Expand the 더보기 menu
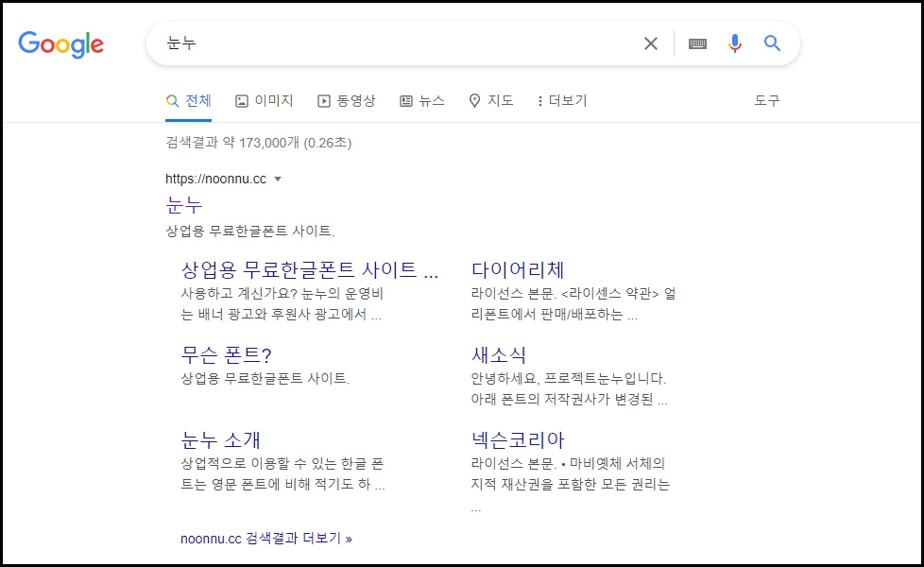 click(x=562, y=101)
